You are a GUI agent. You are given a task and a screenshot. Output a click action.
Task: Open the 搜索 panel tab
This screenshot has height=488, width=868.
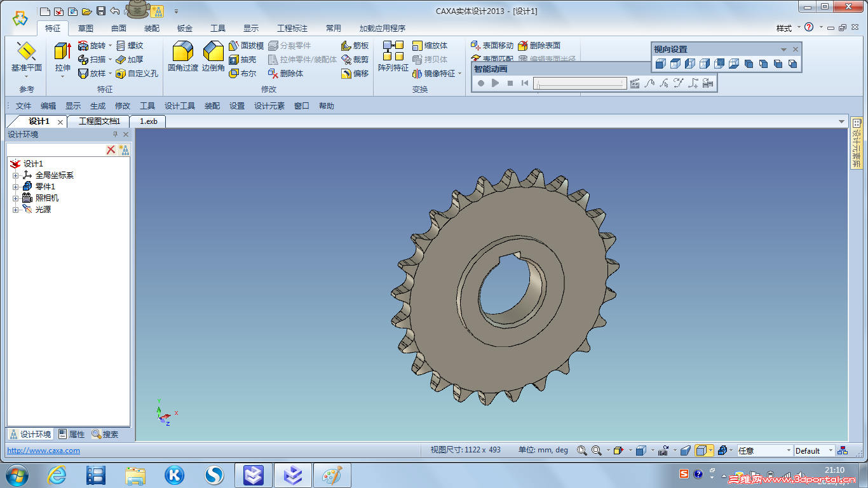pos(105,435)
